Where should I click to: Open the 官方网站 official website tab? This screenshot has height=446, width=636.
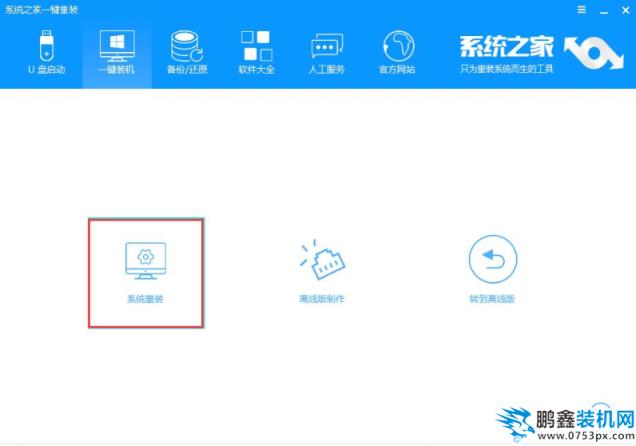point(397,52)
